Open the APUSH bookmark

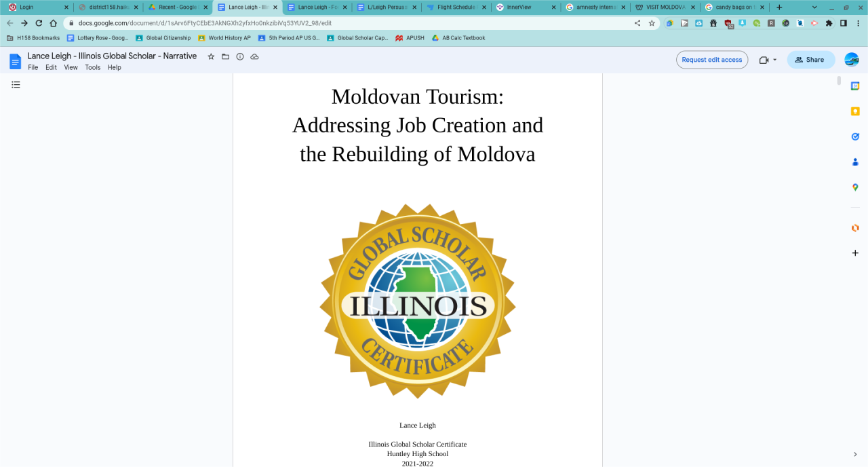pyautogui.click(x=410, y=38)
